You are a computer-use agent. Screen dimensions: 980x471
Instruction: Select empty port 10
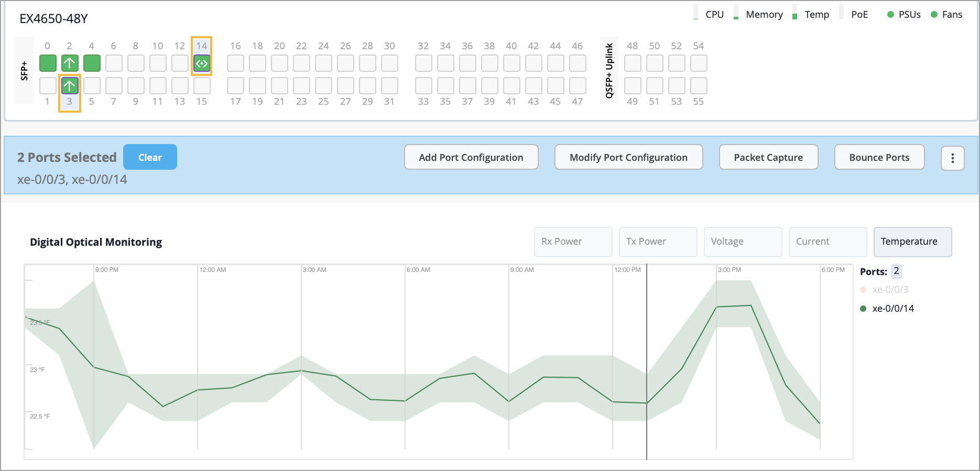point(158,63)
